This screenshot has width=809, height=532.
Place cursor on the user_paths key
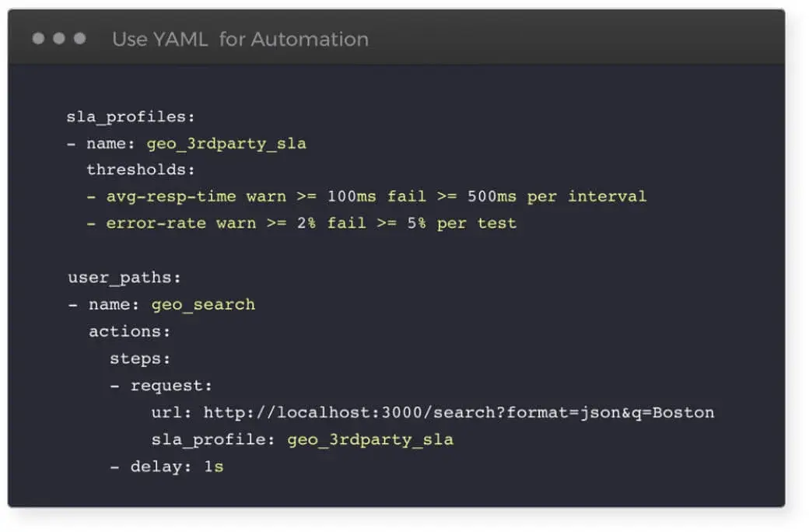coord(124,278)
